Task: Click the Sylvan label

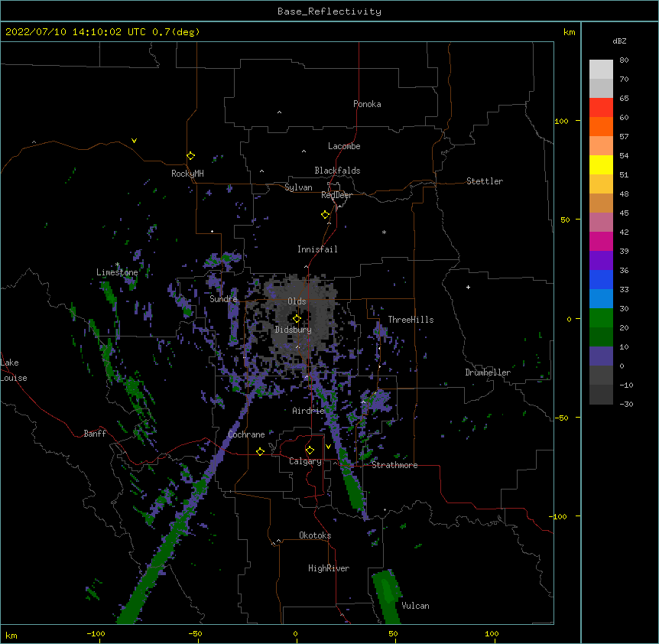Action: click(298, 187)
